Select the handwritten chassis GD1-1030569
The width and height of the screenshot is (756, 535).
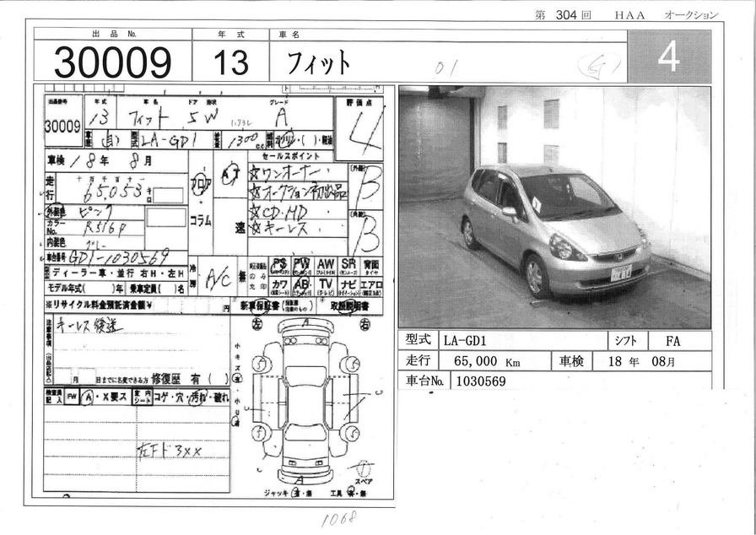tap(119, 257)
